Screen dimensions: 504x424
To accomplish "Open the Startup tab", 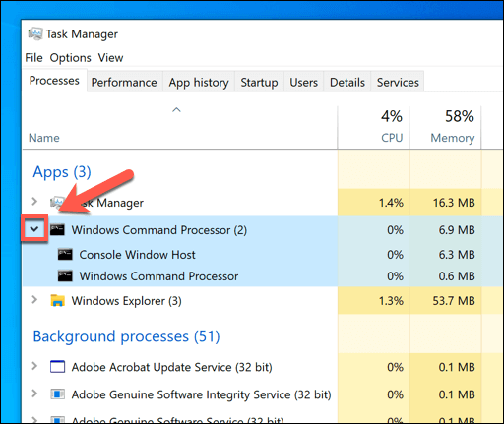I will [x=259, y=82].
